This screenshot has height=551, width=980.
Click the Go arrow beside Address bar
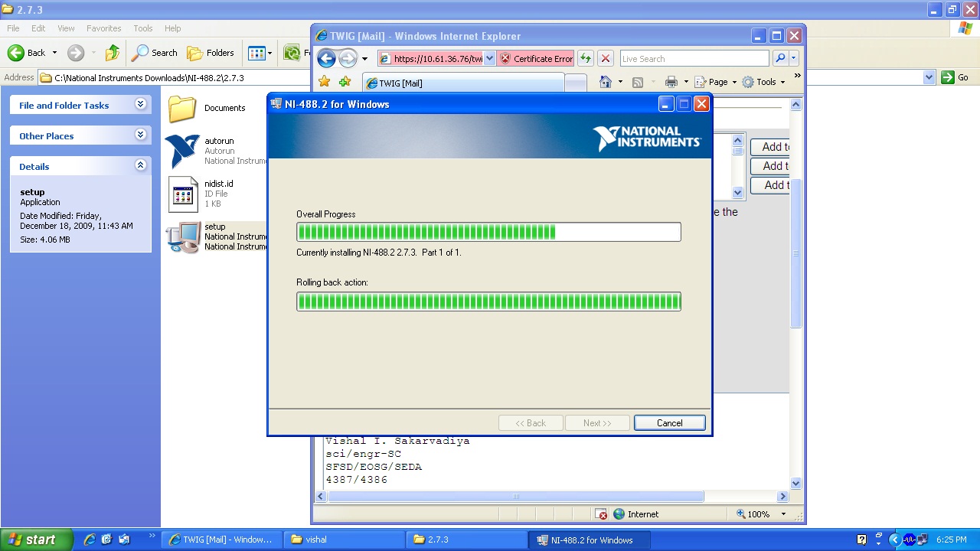pos(948,77)
